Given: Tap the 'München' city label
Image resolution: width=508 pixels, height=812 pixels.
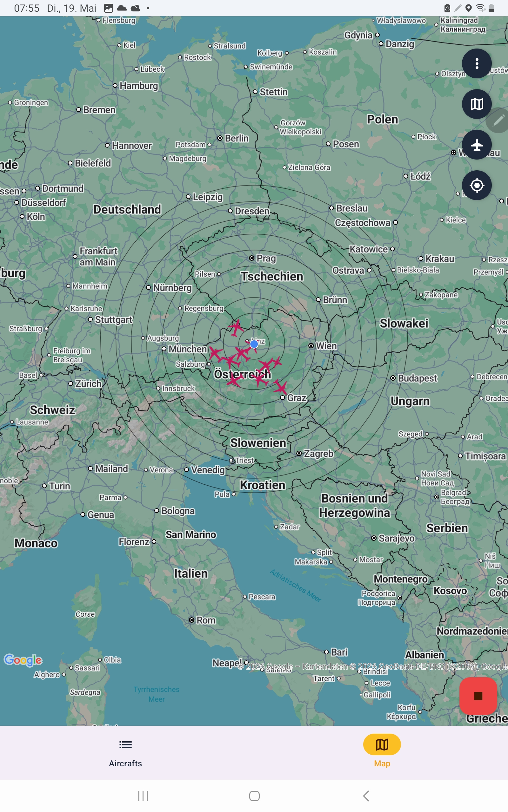Looking at the screenshot, I should 187,349.
